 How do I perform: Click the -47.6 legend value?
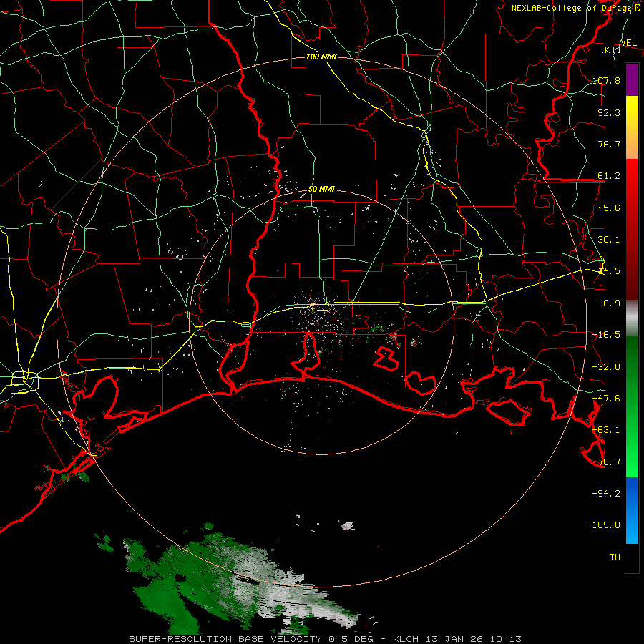click(x=606, y=399)
